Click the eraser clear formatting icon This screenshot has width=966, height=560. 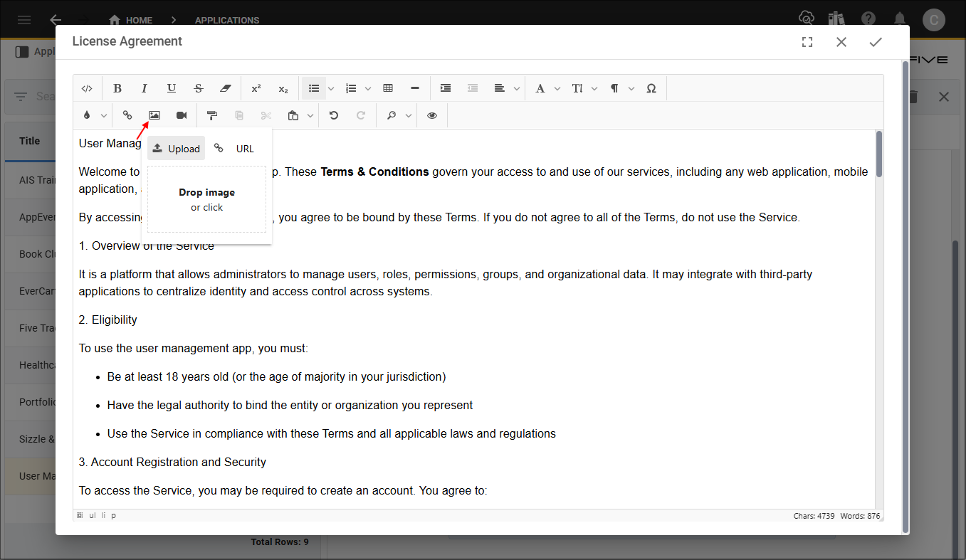[226, 88]
